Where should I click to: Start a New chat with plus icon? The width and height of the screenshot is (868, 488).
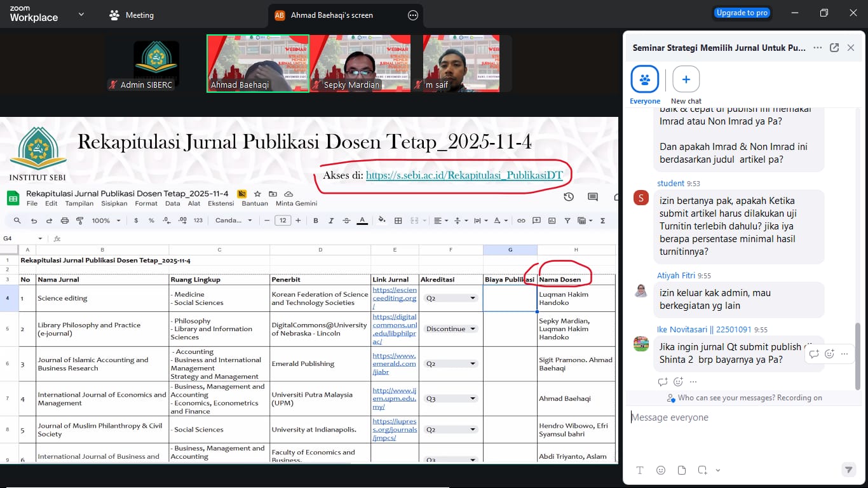coord(686,79)
